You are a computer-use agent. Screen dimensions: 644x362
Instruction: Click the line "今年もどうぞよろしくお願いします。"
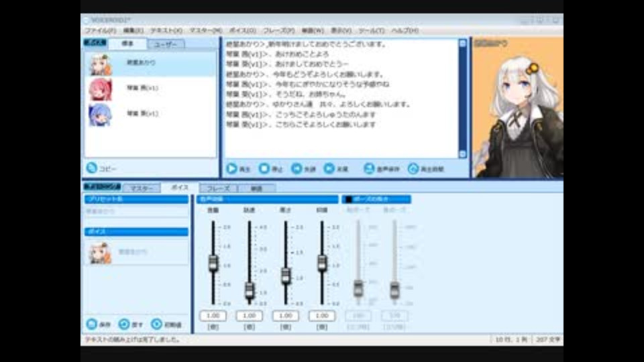(328, 74)
